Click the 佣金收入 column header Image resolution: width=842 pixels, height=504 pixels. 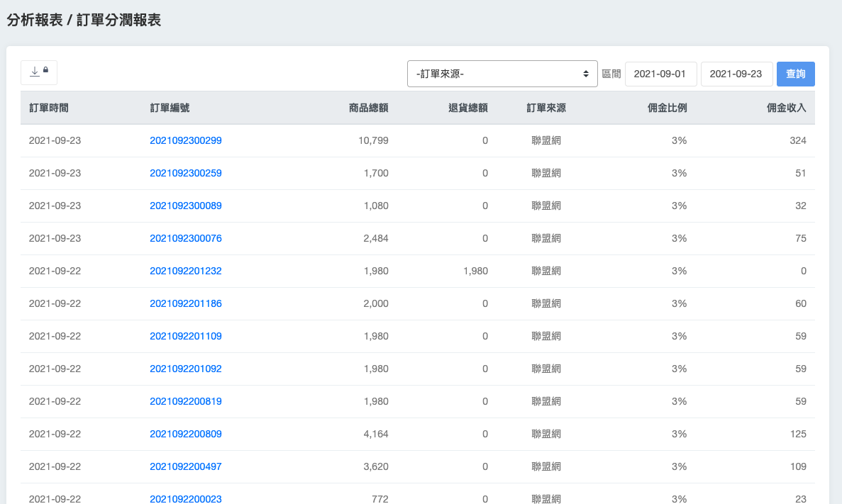[x=787, y=108]
